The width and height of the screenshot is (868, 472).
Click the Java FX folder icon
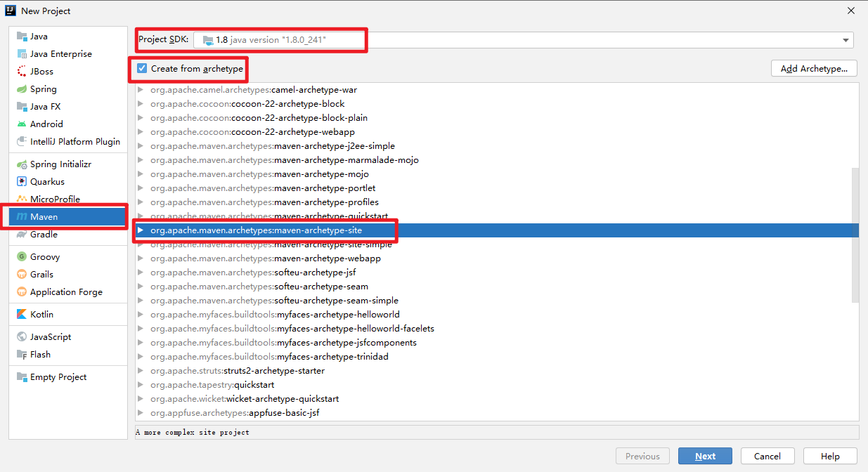pos(22,107)
